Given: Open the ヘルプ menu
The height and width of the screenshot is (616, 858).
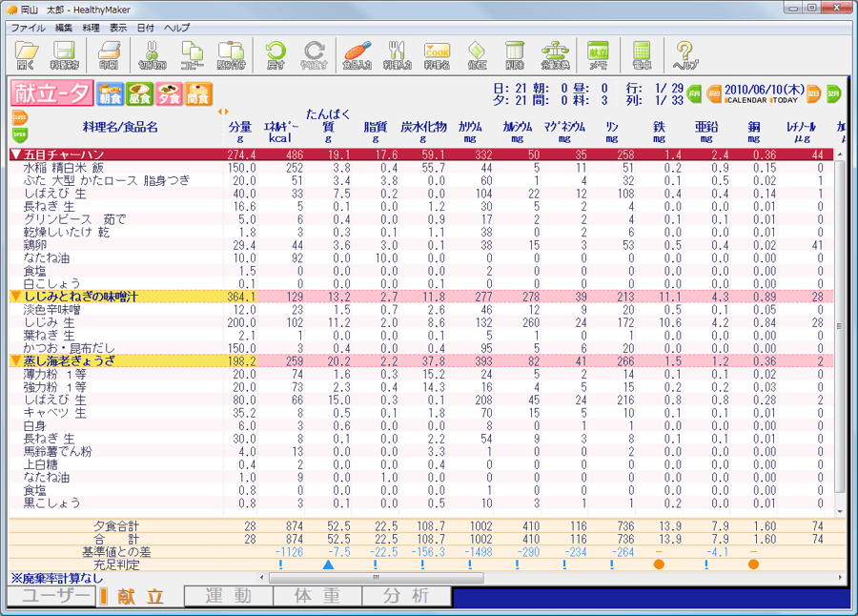Looking at the screenshot, I should click(x=176, y=28).
